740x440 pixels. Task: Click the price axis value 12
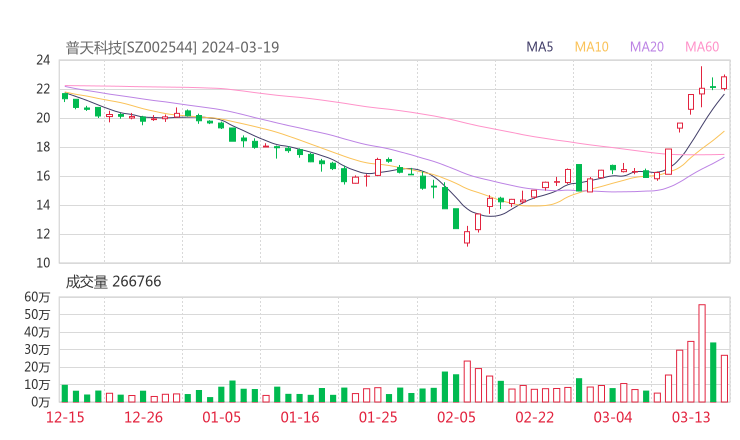(43, 234)
